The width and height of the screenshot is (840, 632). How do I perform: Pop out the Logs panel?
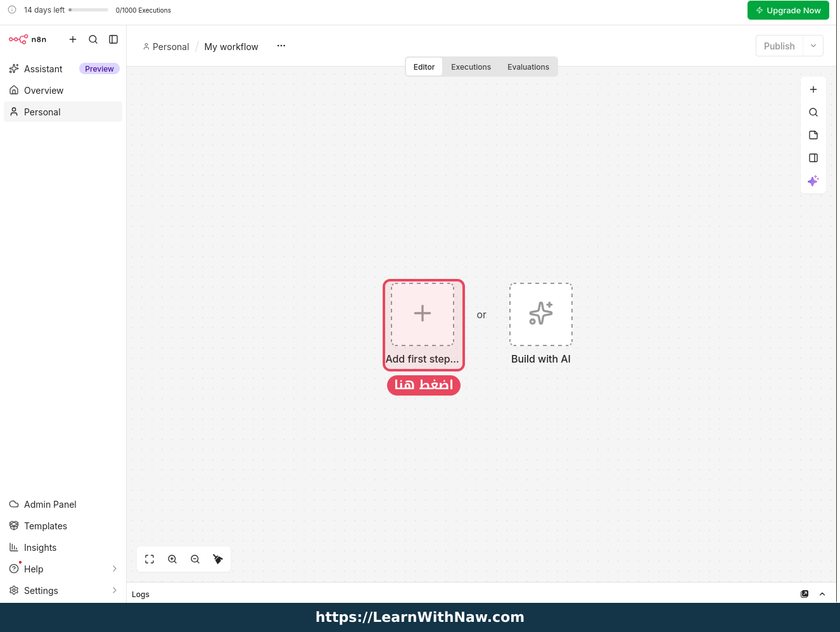point(805,594)
